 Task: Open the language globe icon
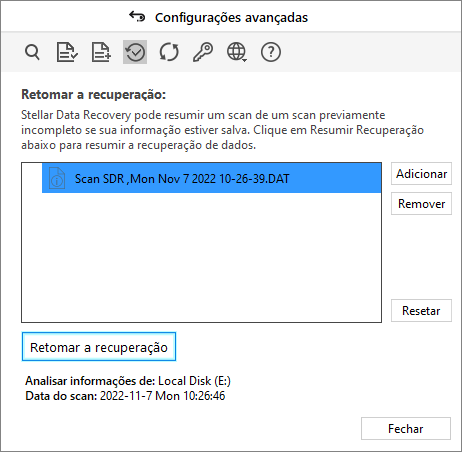point(236,52)
